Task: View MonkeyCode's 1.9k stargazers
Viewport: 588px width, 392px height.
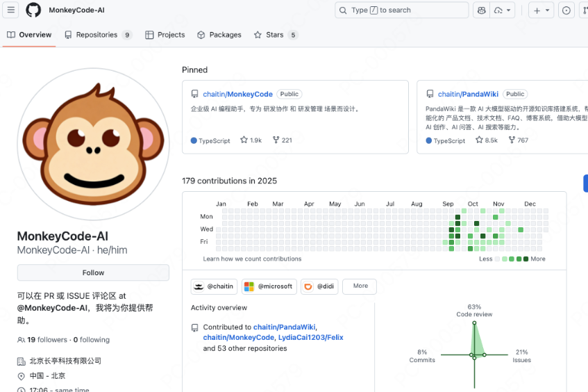Action: pyautogui.click(x=251, y=140)
